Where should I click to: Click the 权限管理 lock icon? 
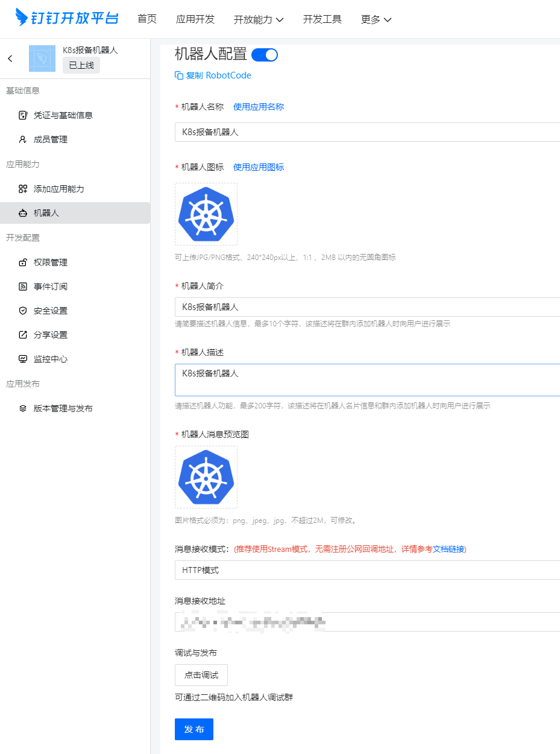point(23,262)
